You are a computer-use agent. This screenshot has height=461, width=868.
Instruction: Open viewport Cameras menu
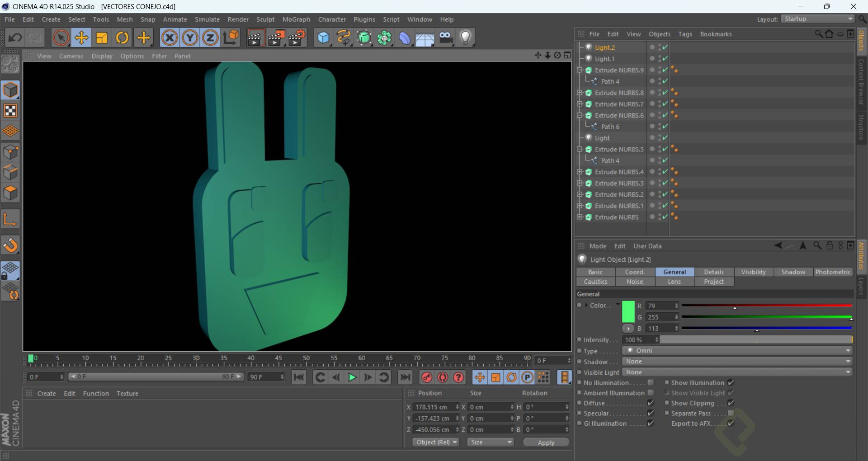[x=71, y=56]
